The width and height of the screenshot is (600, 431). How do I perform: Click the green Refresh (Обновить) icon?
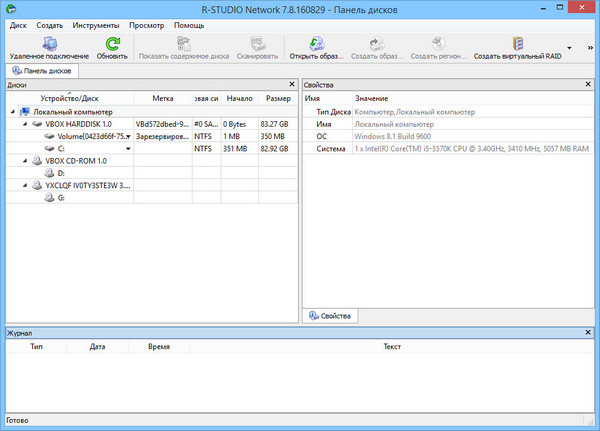tap(112, 46)
